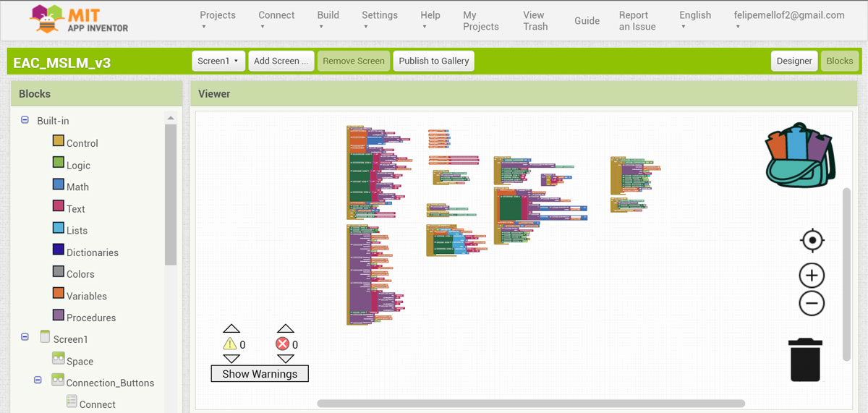Zoom out with the minus icon

[x=812, y=303]
